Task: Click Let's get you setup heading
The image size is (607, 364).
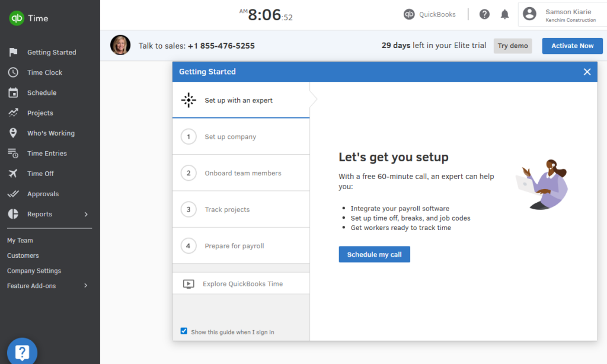Action: (x=394, y=157)
